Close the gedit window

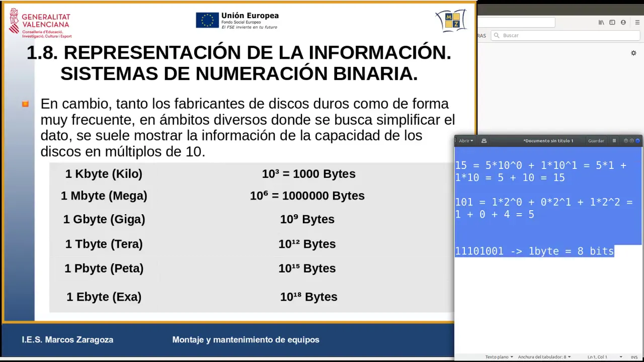click(x=638, y=141)
